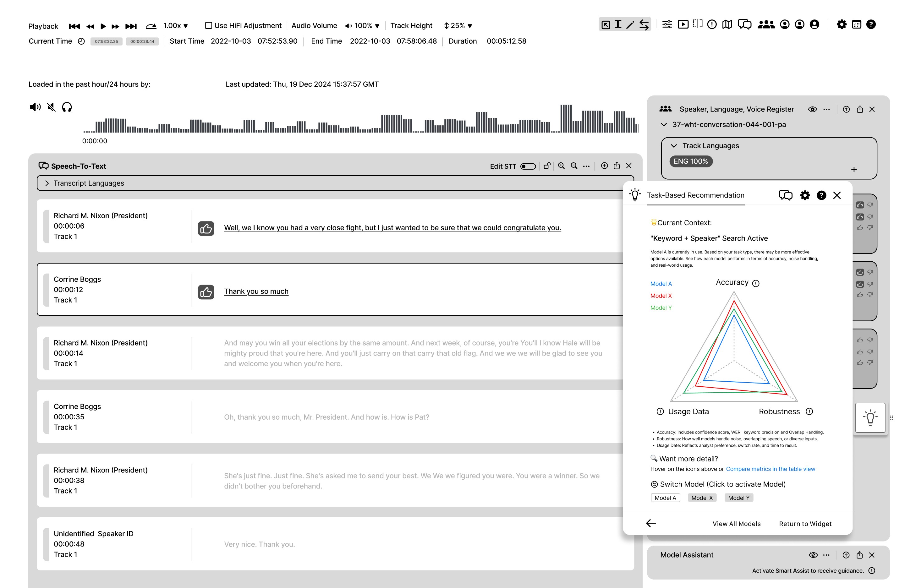Toggle the Speaker, Language, Voice Register panel's eye icon
The width and height of the screenshot is (905, 588).
pyautogui.click(x=812, y=110)
